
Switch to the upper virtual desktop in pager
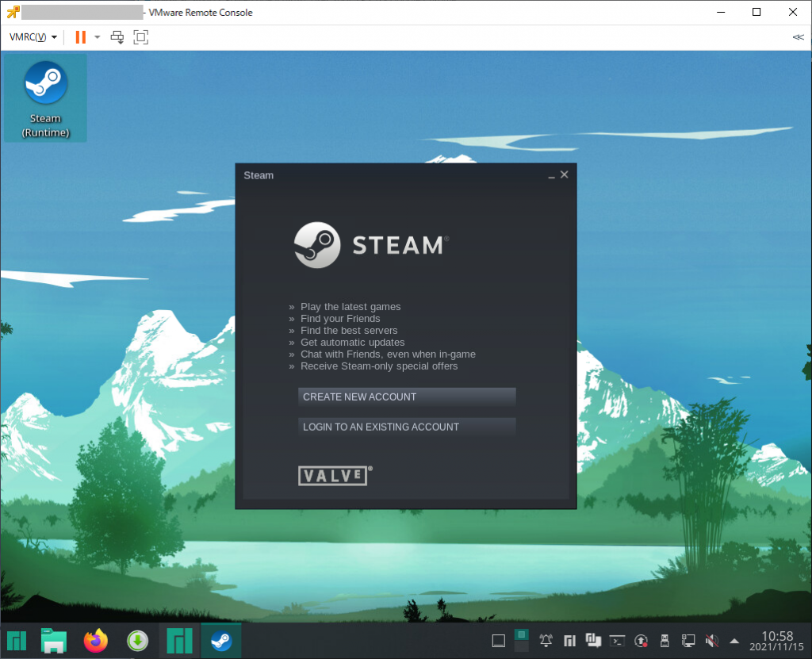point(522,634)
